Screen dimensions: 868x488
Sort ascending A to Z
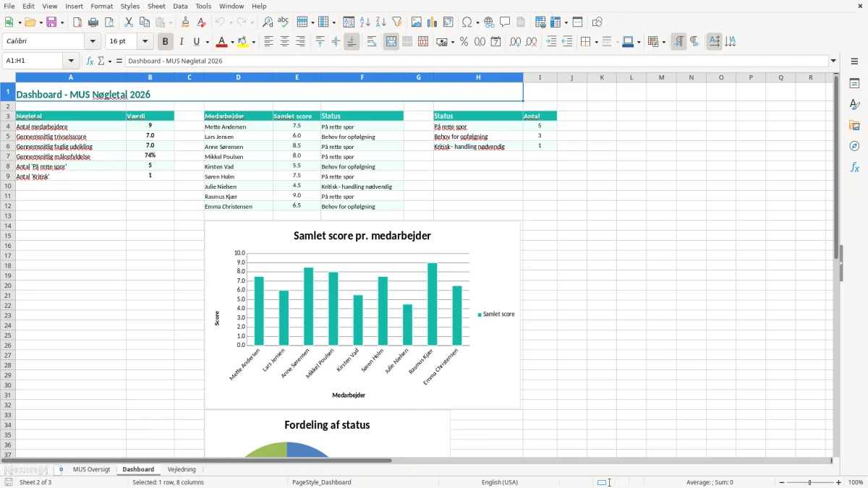[365, 22]
